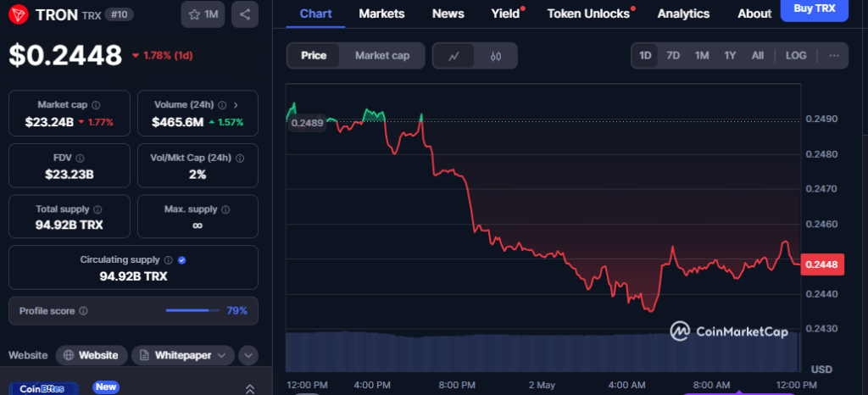Click the 0.2489 opening price label
The width and height of the screenshot is (868, 395).
click(x=307, y=123)
